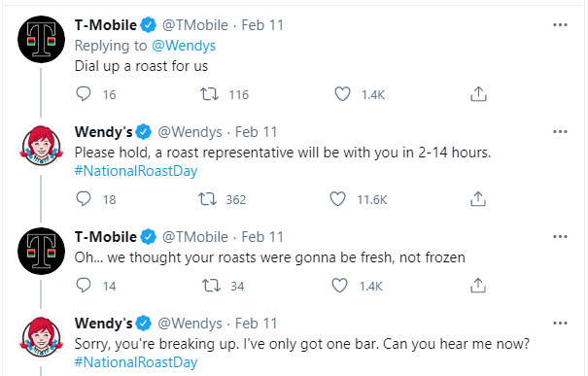Reply to the "fresh, not frozen" tweet
The height and width of the screenshot is (376, 588).
(84, 286)
